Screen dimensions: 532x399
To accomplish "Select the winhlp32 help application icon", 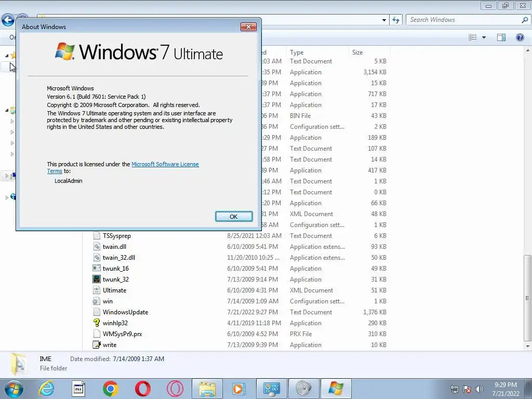I will click(97, 323).
